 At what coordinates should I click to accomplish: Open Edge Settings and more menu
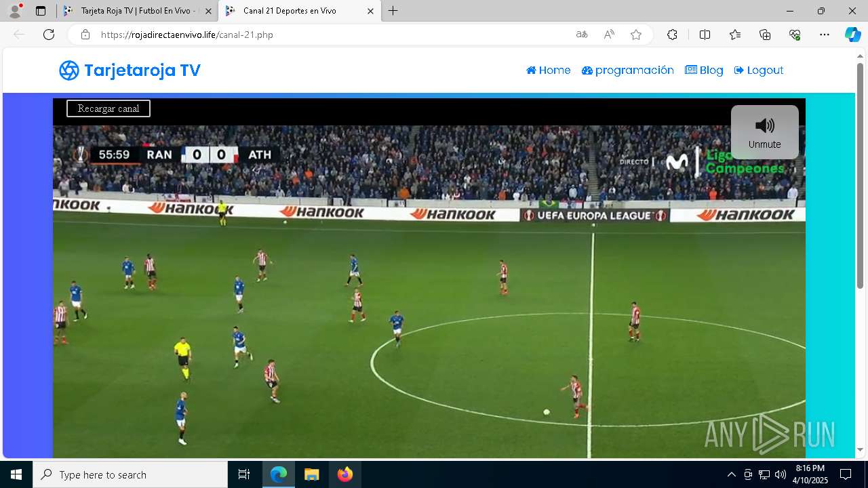coord(825,35)
